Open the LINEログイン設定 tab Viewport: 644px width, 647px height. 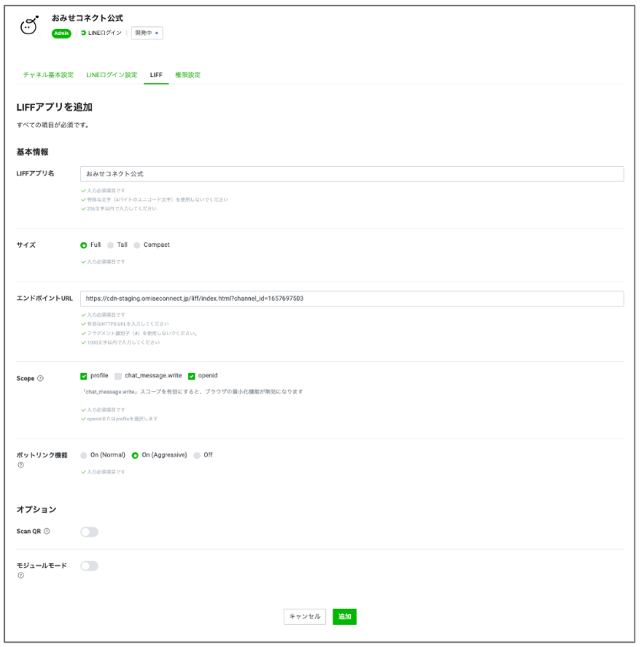[x=111, y=75]
